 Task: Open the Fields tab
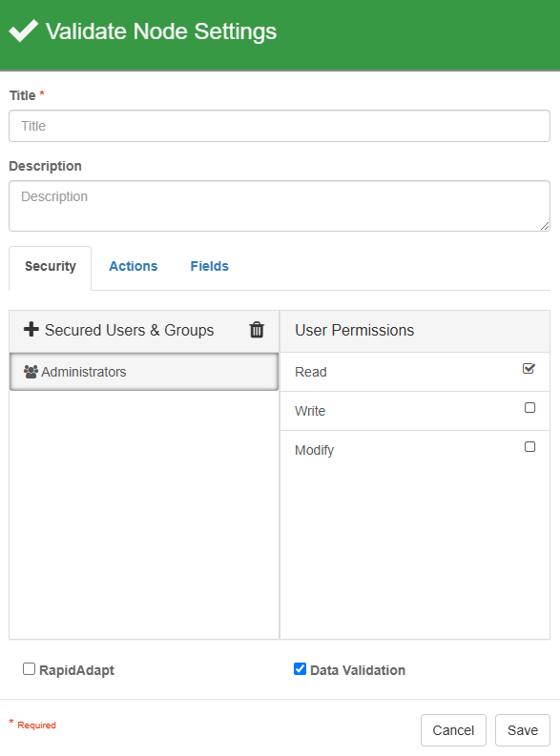[209, 266]
